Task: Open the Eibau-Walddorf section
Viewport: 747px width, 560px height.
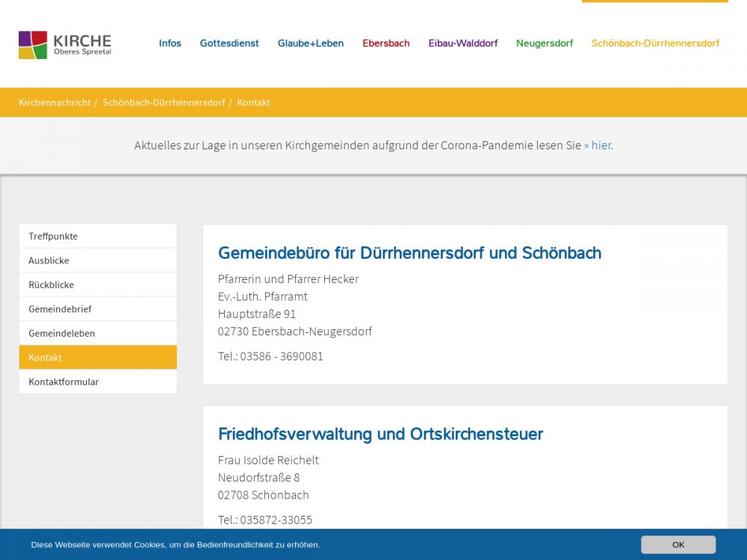Action: tap(463, 43)
